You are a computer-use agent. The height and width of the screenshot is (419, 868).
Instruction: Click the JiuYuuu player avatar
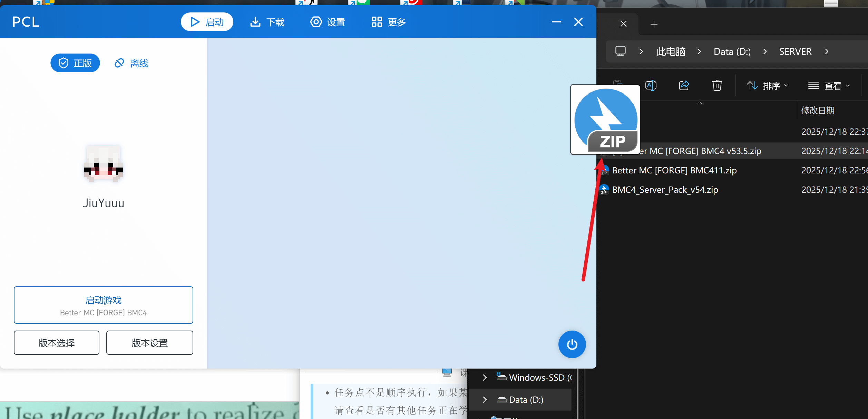pos(104,164)
